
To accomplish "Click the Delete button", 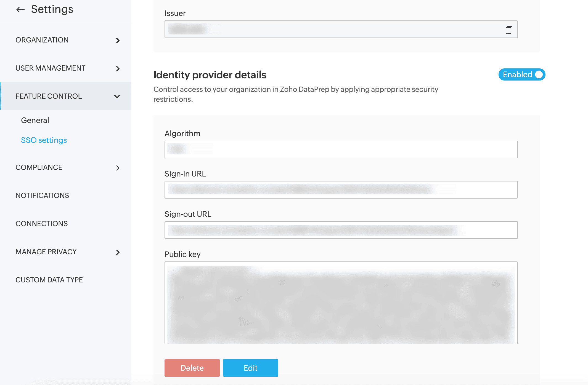I will 192,368.
